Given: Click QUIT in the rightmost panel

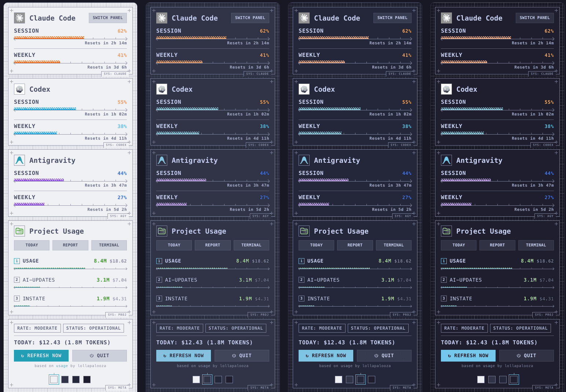Looking at the screenshot, I should click(x=526, y=356).
